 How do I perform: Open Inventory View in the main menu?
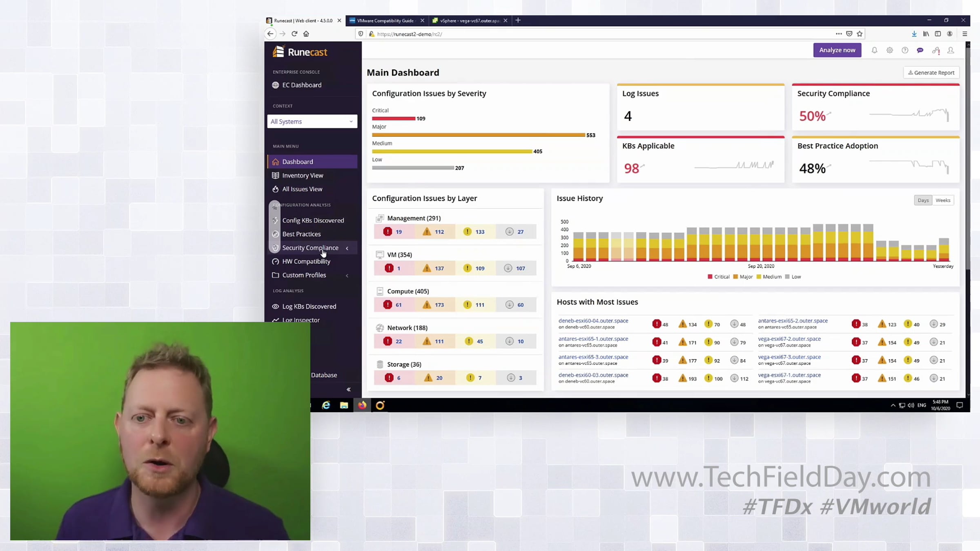[303, 176]
